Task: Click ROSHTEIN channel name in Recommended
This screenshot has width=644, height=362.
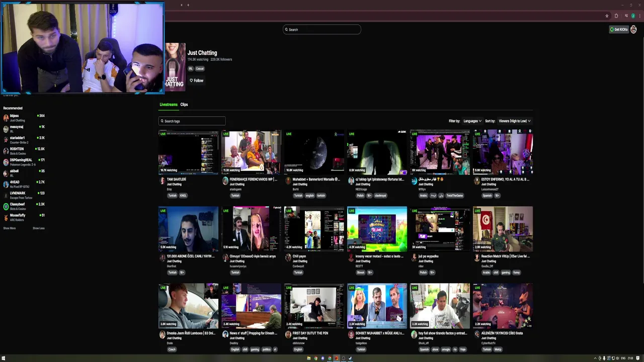Action: (x=17, y=149)
